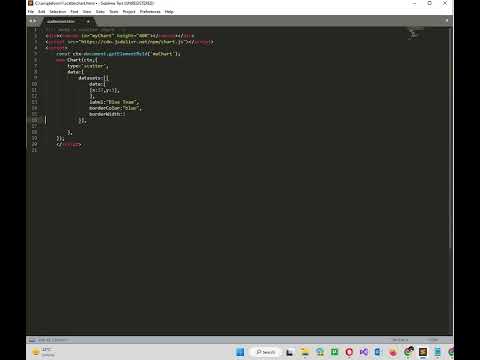Screen dimensions: 480x360
Task: Open the tab list dropdown arrow
Action: click(x=447, y=21)
